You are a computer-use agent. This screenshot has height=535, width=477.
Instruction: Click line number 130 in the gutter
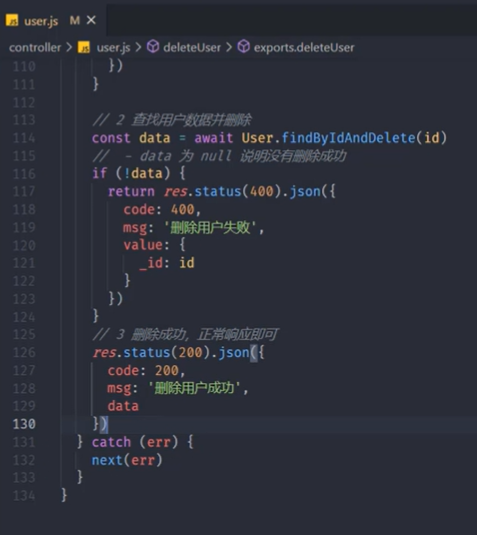coord(24,424)
